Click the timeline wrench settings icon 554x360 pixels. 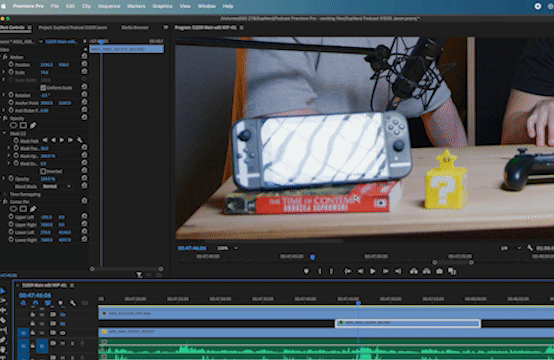72,303
